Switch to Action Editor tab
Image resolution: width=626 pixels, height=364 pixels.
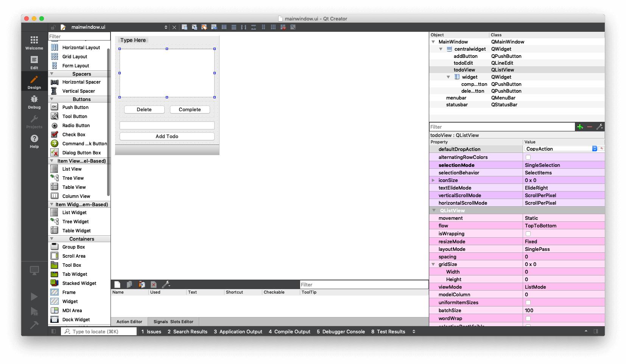[129, 322]
